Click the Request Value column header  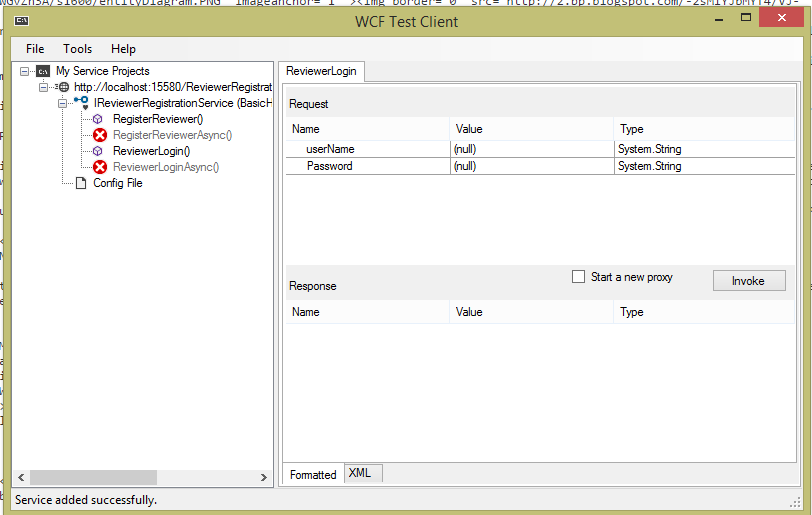(531, 129)
